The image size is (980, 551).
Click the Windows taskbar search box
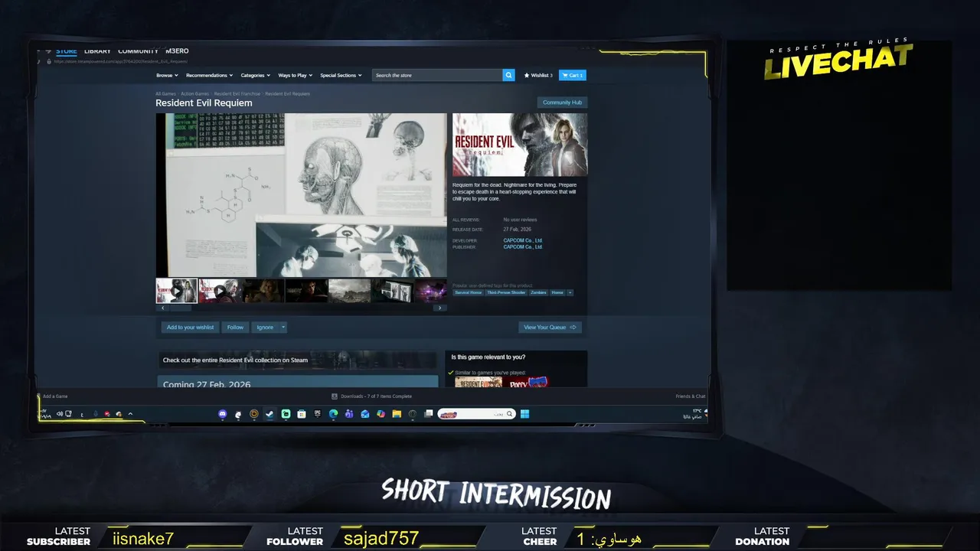click(x=477, y=414)
